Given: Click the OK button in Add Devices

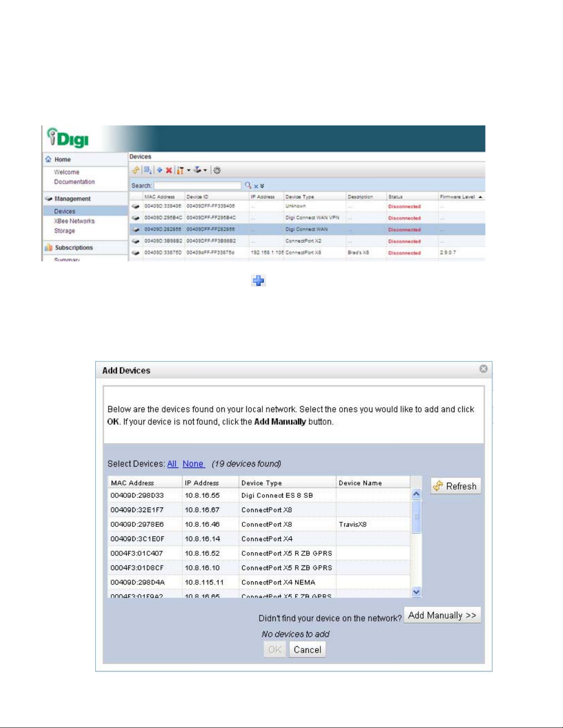Looking at the screenshot, I should tap(275, 649).
